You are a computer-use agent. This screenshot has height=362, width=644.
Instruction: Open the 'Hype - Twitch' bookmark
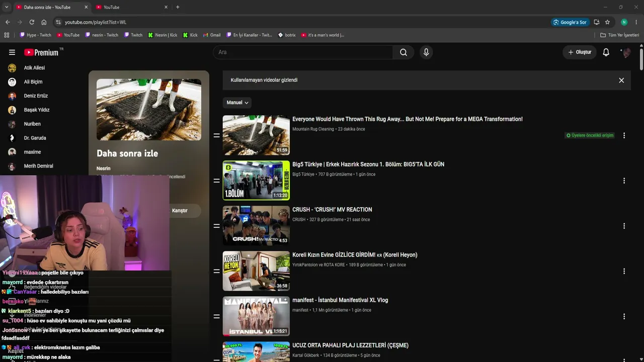click(35, 35)
